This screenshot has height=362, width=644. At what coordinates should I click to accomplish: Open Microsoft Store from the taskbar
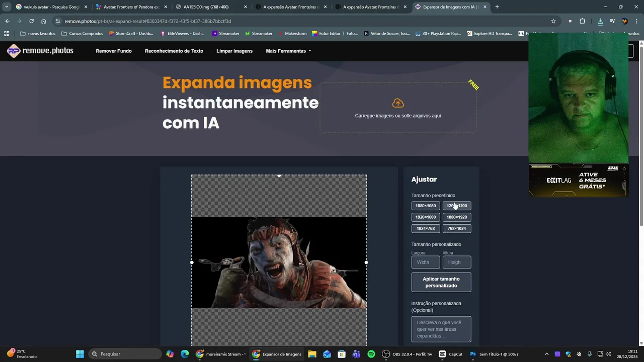click(342, 354)
